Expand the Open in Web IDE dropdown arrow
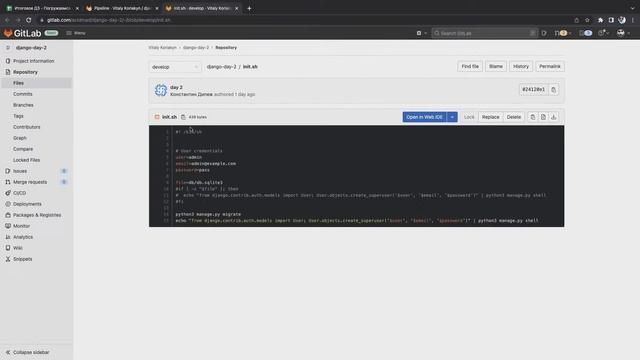640x360 pixels. tap(452, 117)
